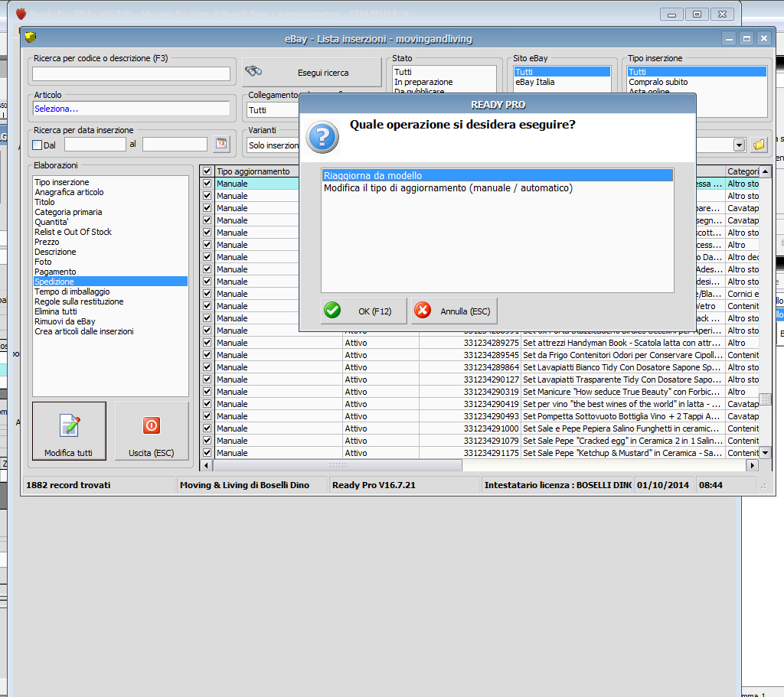784x697 pixels.
Task: Select Descrizione in Elaborazioni list
Action: (x=110, y=252)
